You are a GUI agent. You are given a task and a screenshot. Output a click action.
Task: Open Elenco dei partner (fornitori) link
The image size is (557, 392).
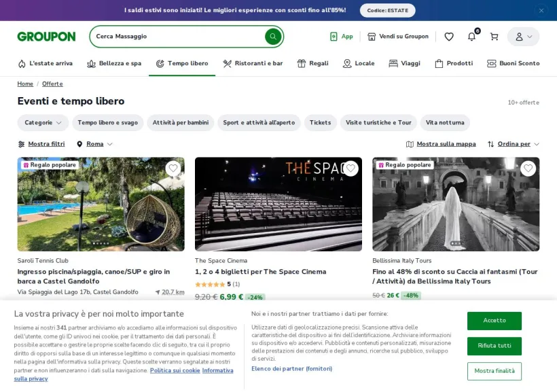coord(291,368)
